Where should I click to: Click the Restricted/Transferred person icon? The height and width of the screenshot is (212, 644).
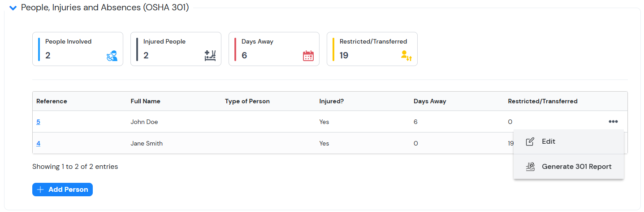tap(406, 56)
